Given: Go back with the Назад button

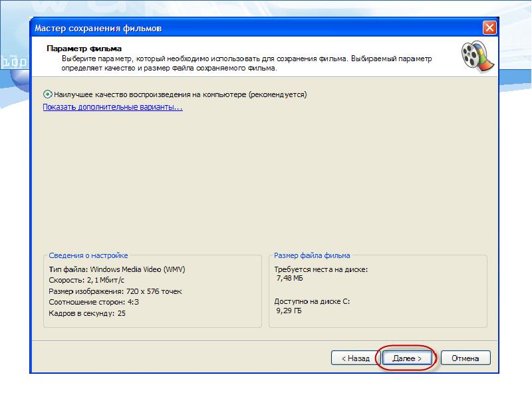Looking at the screenshot, I should (x=355, y=358).
